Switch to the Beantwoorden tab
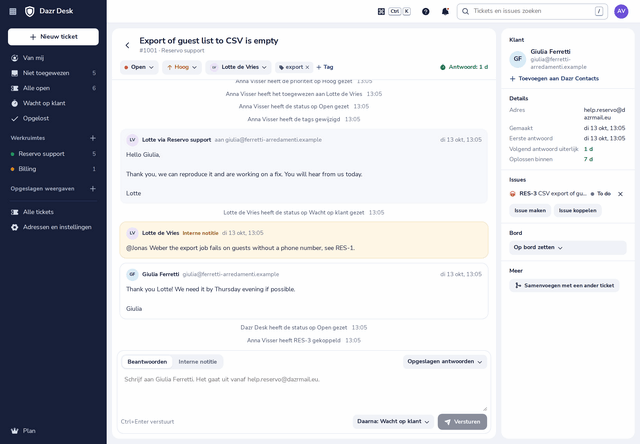 point(147,362)
